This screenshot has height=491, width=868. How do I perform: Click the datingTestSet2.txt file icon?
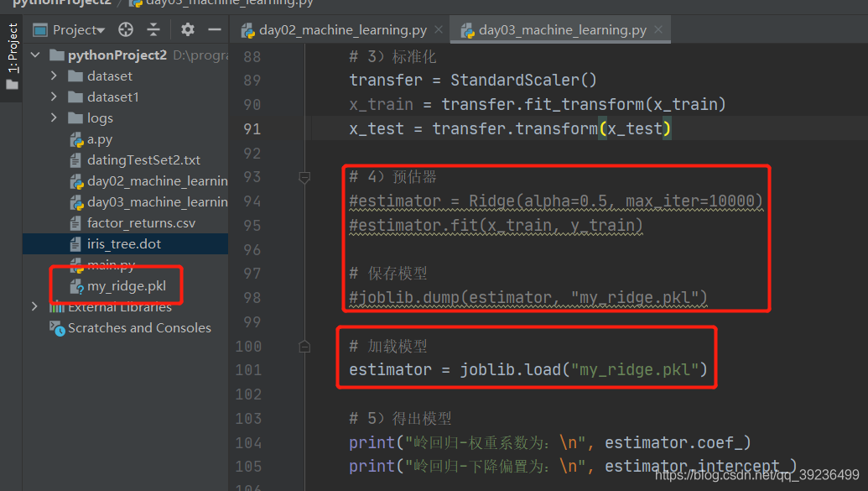tap(75, 160)
